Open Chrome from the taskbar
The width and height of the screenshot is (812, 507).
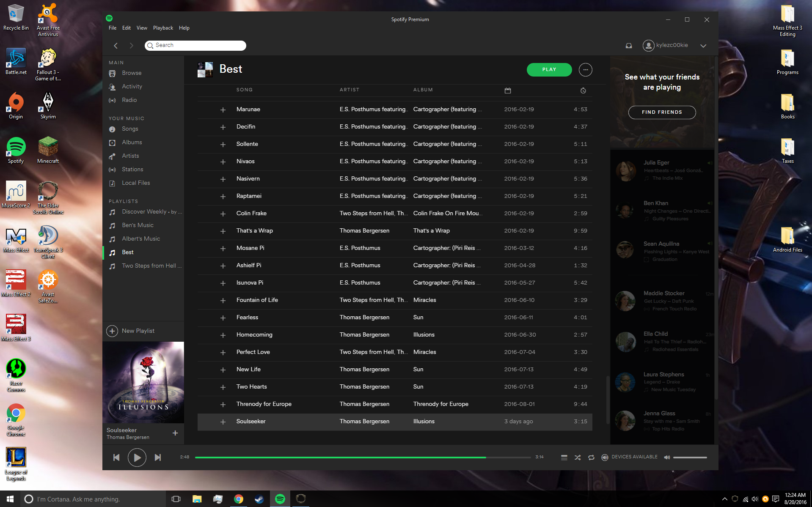[x=238, y=499]
